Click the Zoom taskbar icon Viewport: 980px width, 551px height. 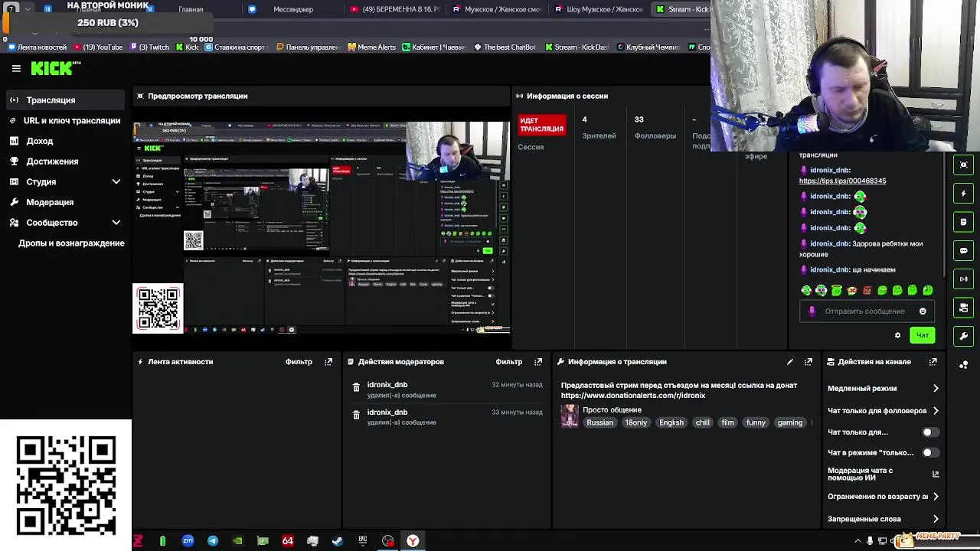[188, 541]
